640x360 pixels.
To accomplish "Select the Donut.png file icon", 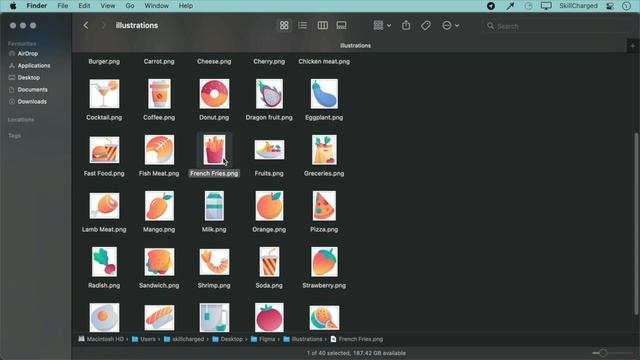I will tap(214, 94).
